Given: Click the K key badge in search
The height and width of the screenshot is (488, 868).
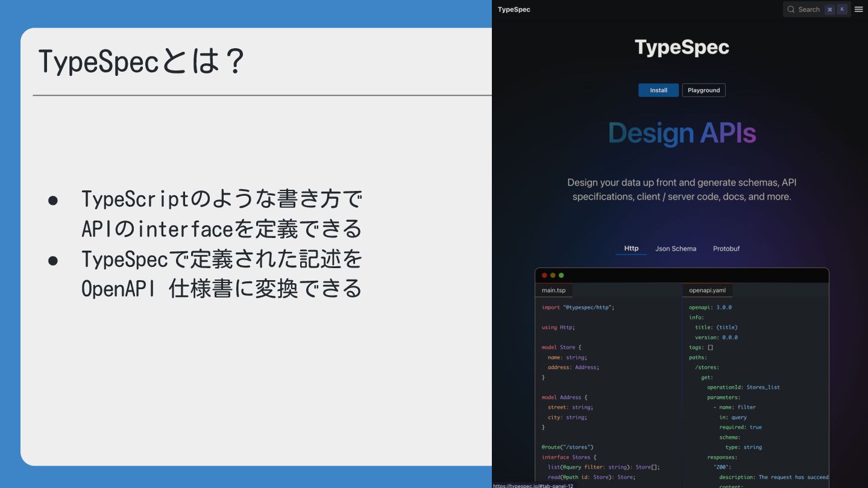Looking at the screenshot, I should coord(841,9).
